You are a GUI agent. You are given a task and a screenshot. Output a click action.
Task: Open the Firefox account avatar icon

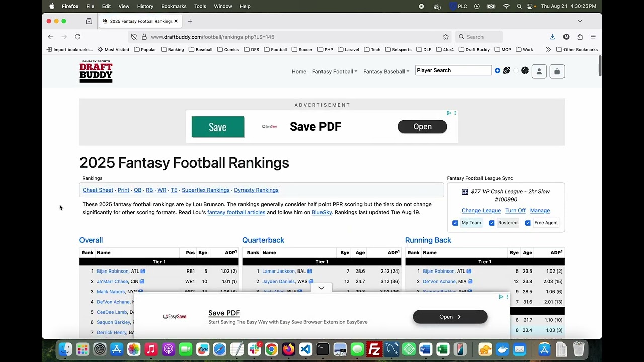[566, 37]
